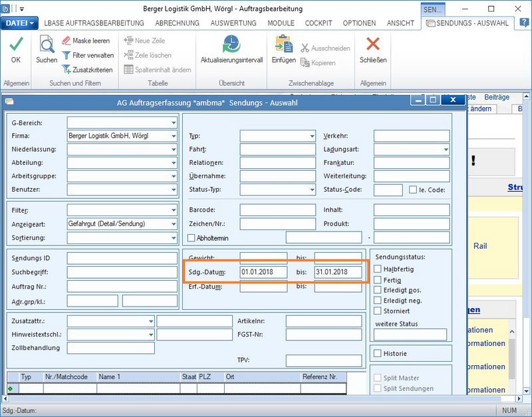Click the green row marker in table
This screenshot has width=532, height=417.
[11, 388]
